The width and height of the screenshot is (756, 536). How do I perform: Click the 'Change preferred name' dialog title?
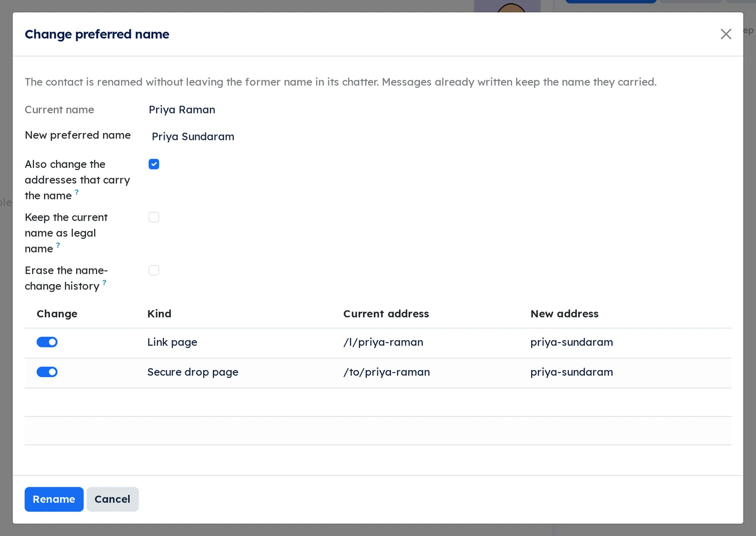click(97, 34)
